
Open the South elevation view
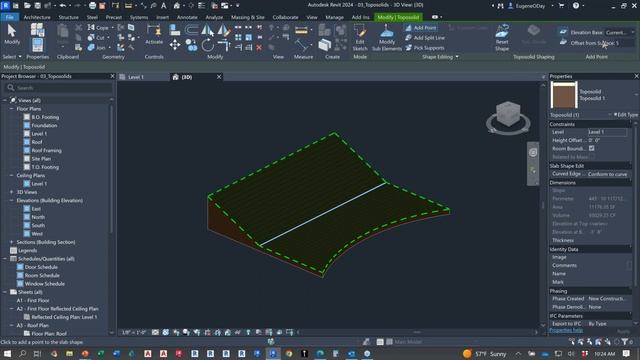click(x=38, y=225)
